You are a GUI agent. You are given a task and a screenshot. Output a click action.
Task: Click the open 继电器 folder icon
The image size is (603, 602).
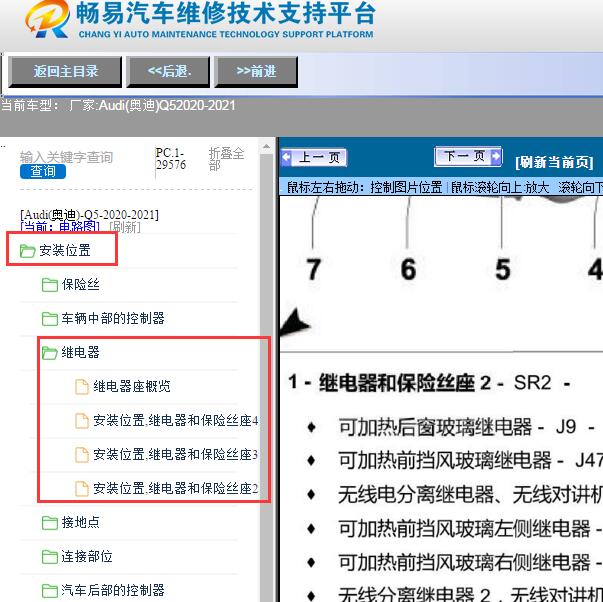tap(50, 353)
